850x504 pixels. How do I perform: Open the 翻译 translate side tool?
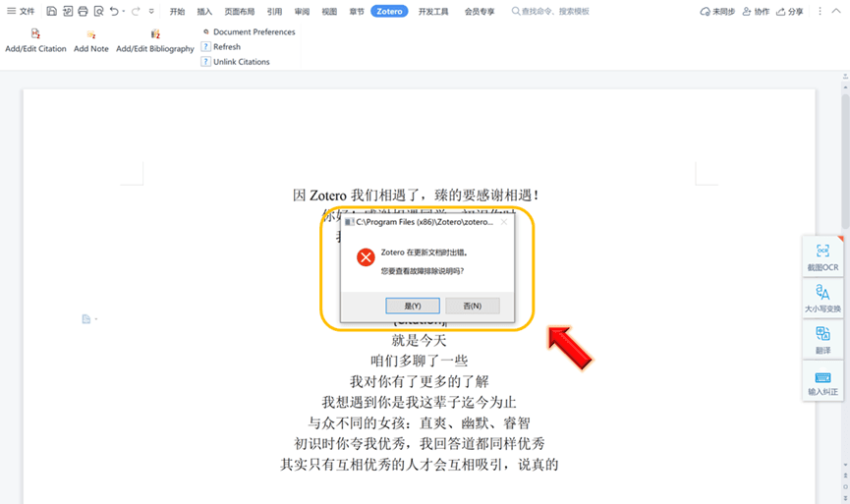tap(822, 340)
